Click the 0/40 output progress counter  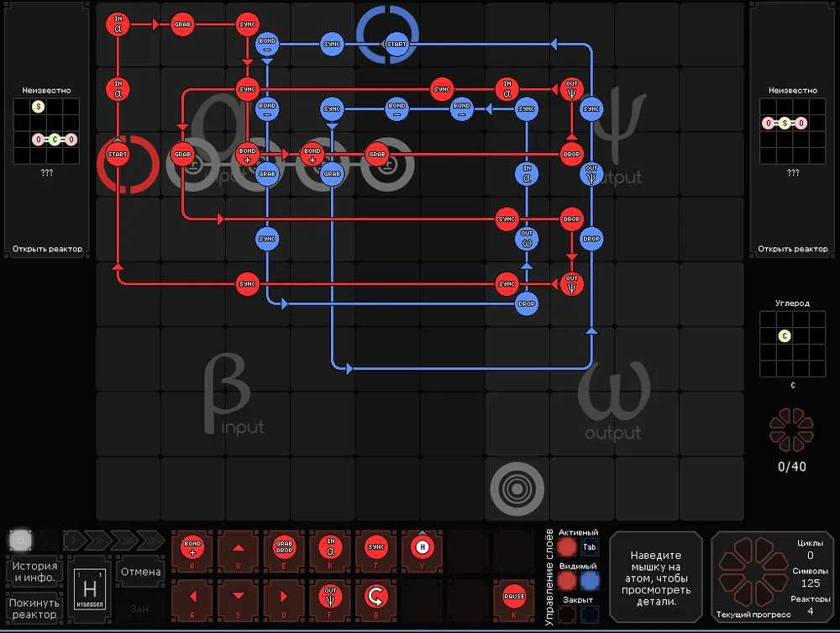point(792,467)
